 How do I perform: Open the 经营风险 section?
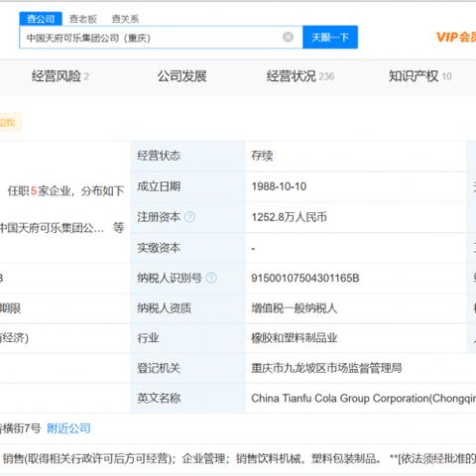[x=60, y=76]
